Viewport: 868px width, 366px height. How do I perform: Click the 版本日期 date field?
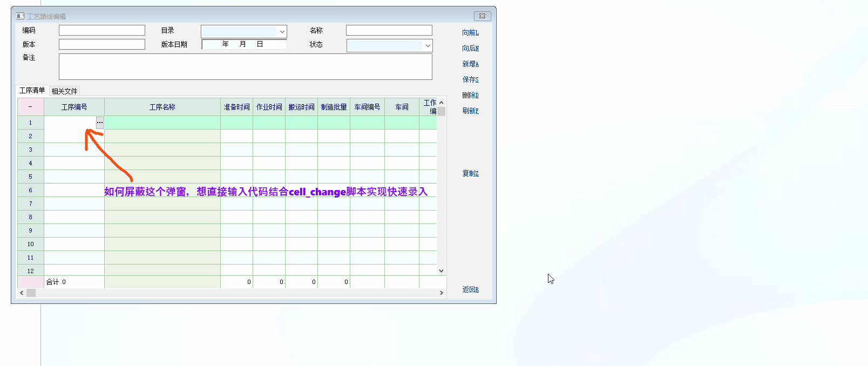[244, 44]
